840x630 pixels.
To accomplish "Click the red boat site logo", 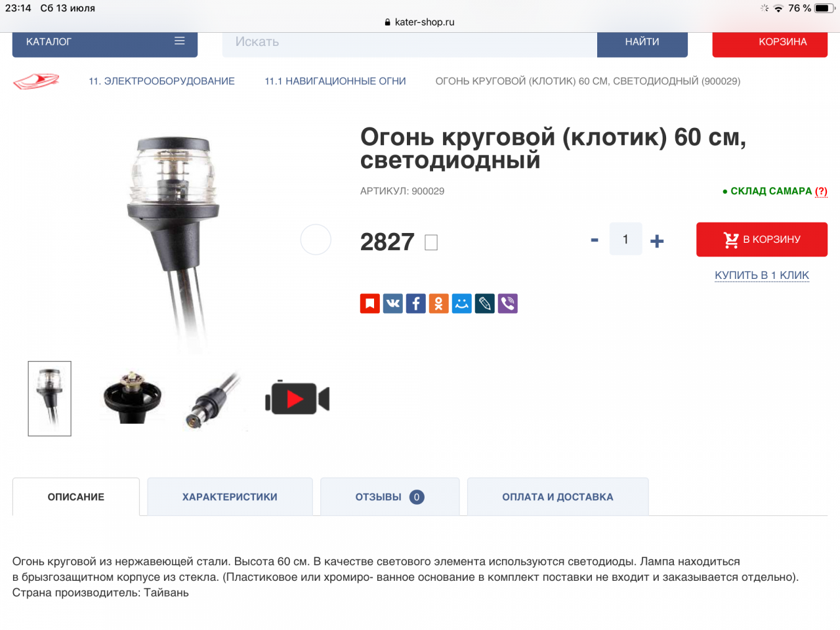I will pos(36,81).
